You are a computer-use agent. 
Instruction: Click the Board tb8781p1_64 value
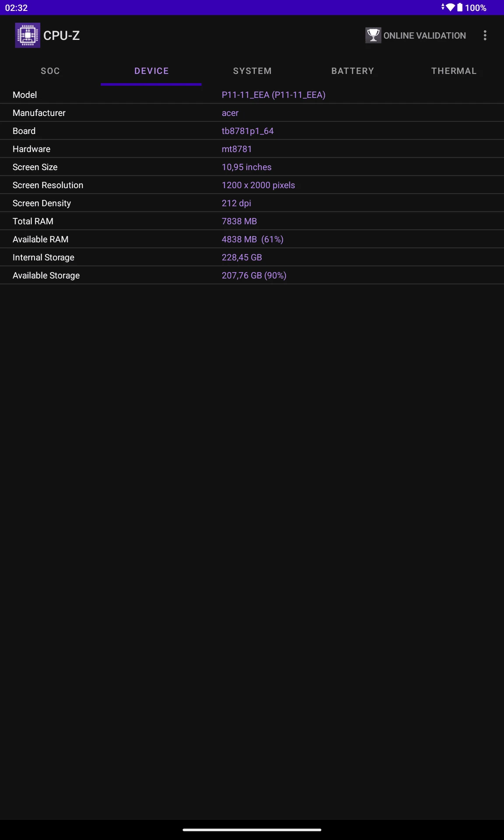(248, 131)
